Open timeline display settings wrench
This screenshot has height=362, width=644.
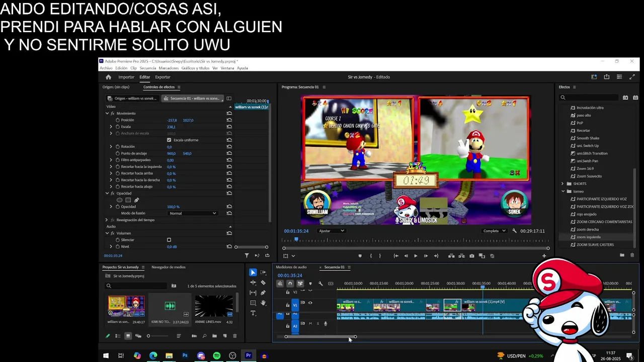[320, 284]
